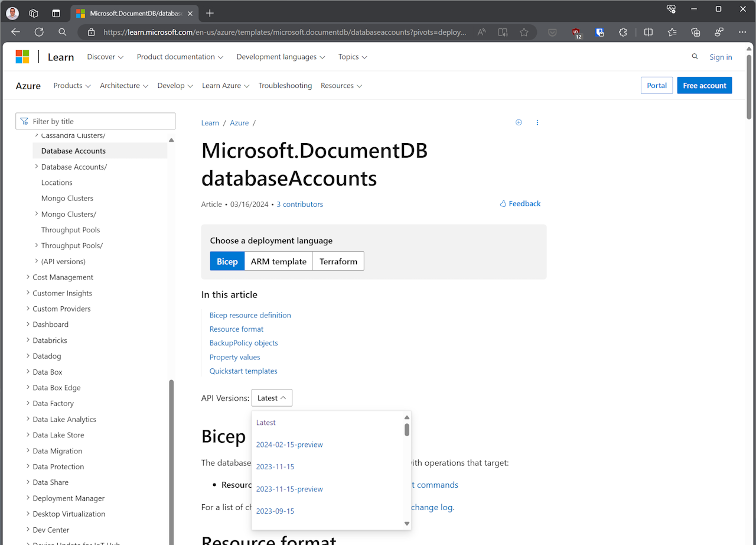Viewport: 756px width, 545px height.
Task: Click Sign in link
Action: coord(721,57)
